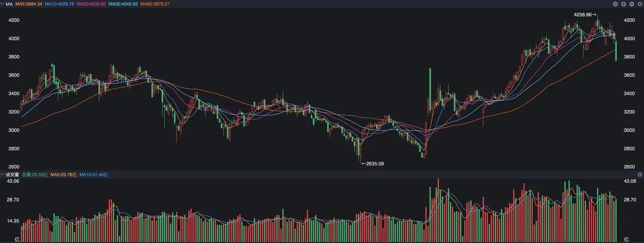
Task: Click the volume MA5:29.78亿 value
Action: pos(64,174)
